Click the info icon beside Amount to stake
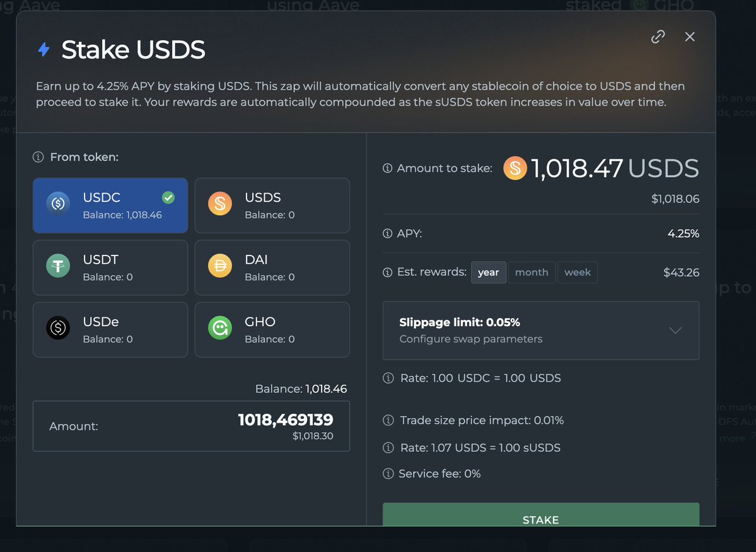The image size is (756, 552). tap(388, 168)
